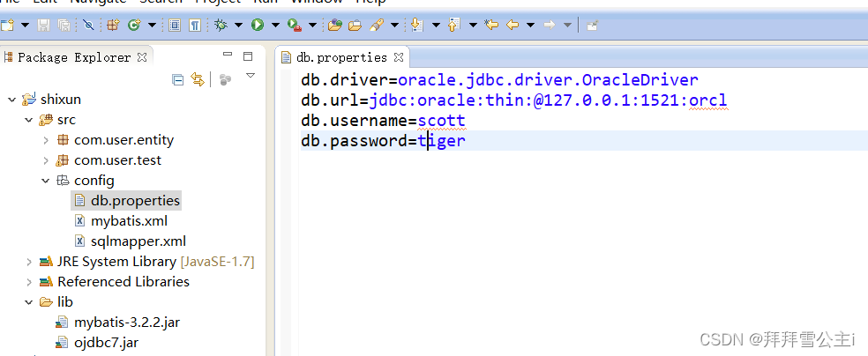Click the Next Annotation icon
Screen dimensions: 868x356
point(417,26)
